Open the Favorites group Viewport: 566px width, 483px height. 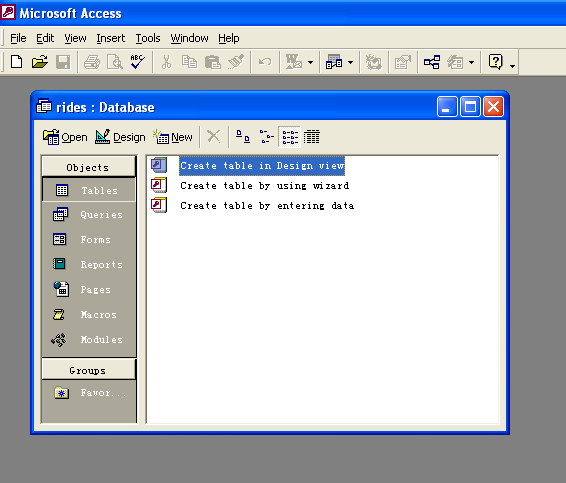[89, 392]
